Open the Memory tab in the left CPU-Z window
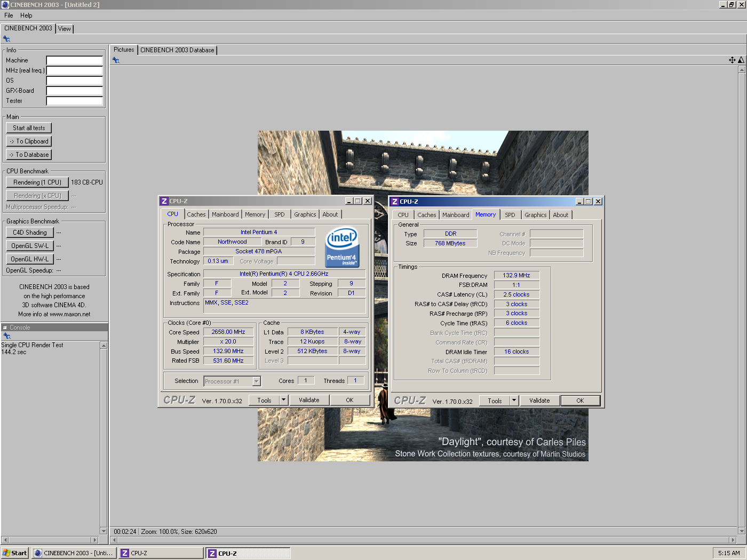Screen dimensions: 747x560 coord(255,214)
